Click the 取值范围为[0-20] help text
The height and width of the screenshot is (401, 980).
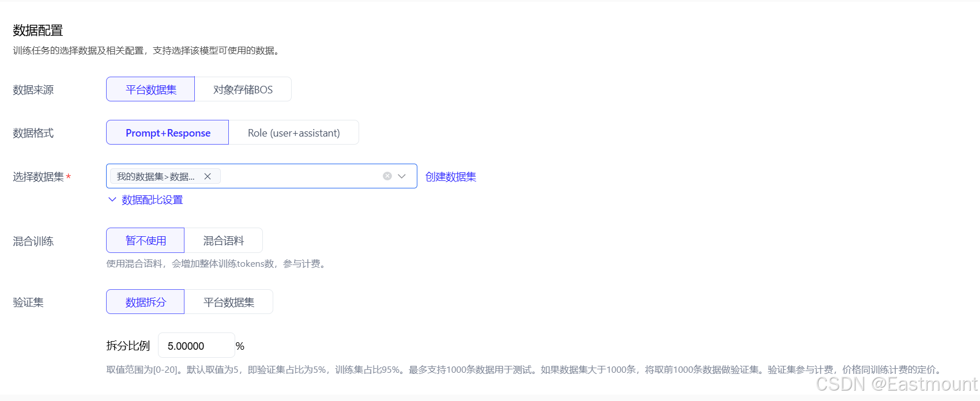526,370
